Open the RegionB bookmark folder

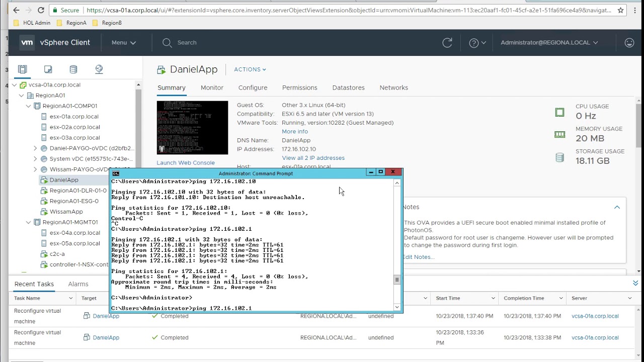point(107,23)
